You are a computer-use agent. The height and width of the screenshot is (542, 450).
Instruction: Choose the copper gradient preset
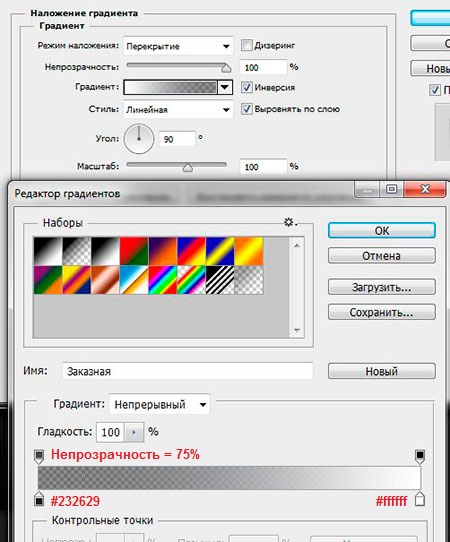pos(105,280)
